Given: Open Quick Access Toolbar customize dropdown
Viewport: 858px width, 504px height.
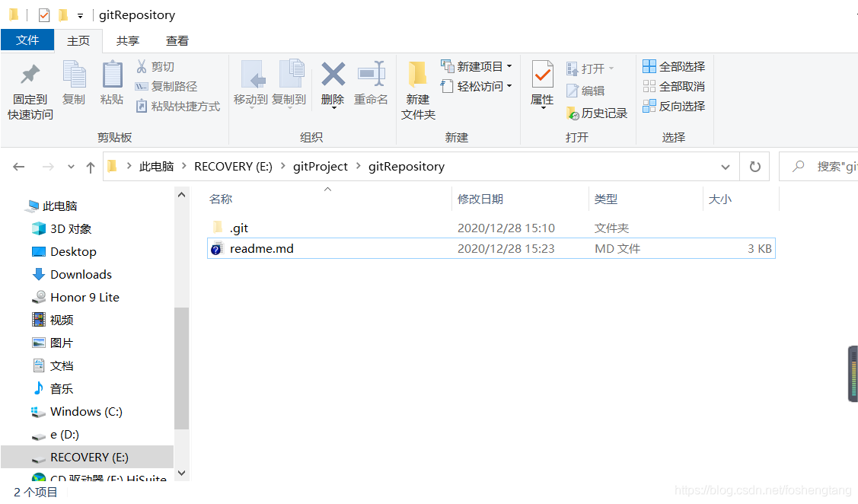Looking at the screenshot, I should [x=81, y=16].
